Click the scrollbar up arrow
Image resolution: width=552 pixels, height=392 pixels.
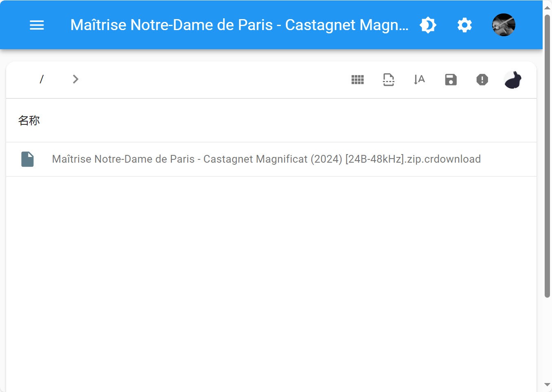pyautogui.click(x=548, y=7)
